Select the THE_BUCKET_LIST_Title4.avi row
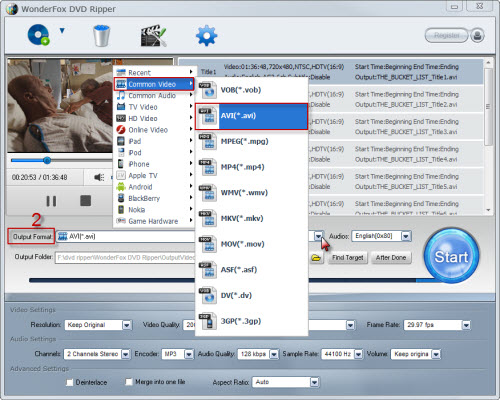The width and height of the screenshot is (500, 400). coord(395,154)
